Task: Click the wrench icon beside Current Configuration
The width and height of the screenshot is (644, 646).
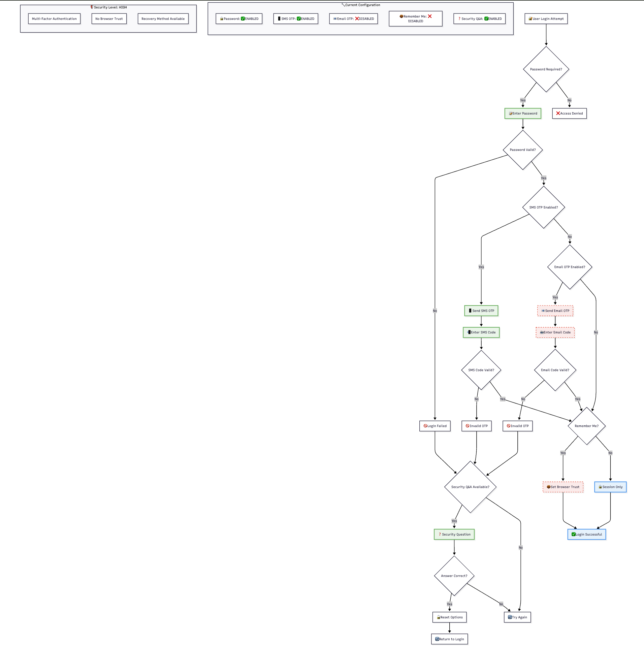Action: click(343, 5)
